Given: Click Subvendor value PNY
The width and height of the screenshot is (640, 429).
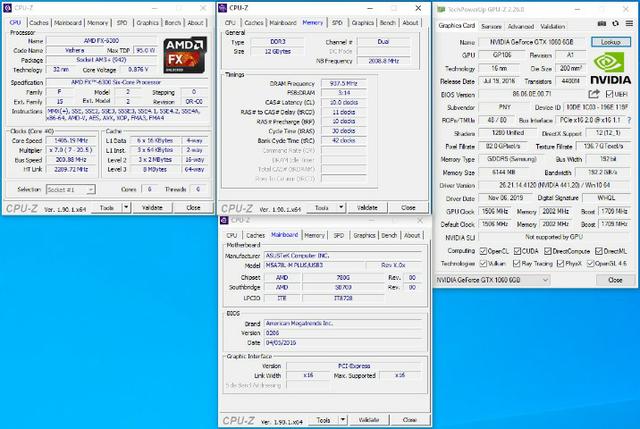Looking at the screenshot, I should 504,107.
